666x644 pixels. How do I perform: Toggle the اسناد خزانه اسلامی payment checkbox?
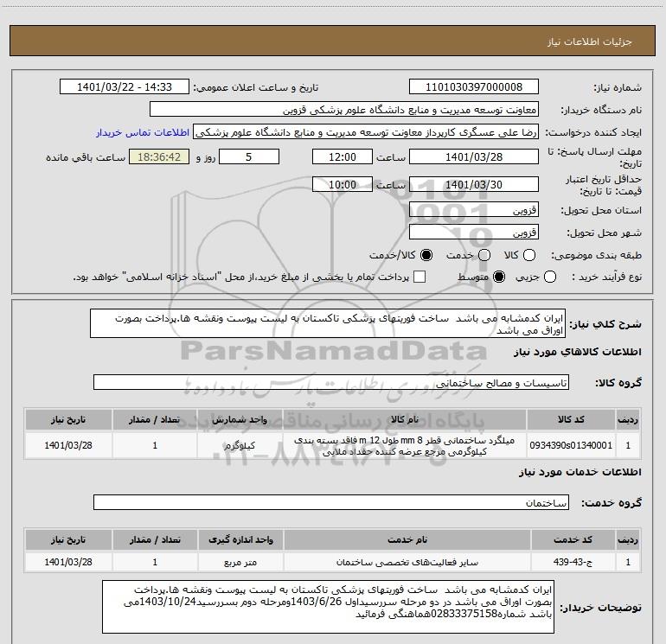(419, 277)
